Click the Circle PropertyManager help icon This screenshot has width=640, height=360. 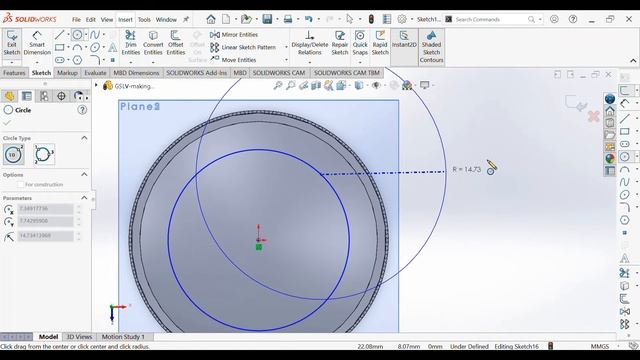pyautogui.click(x=82, y=110)
